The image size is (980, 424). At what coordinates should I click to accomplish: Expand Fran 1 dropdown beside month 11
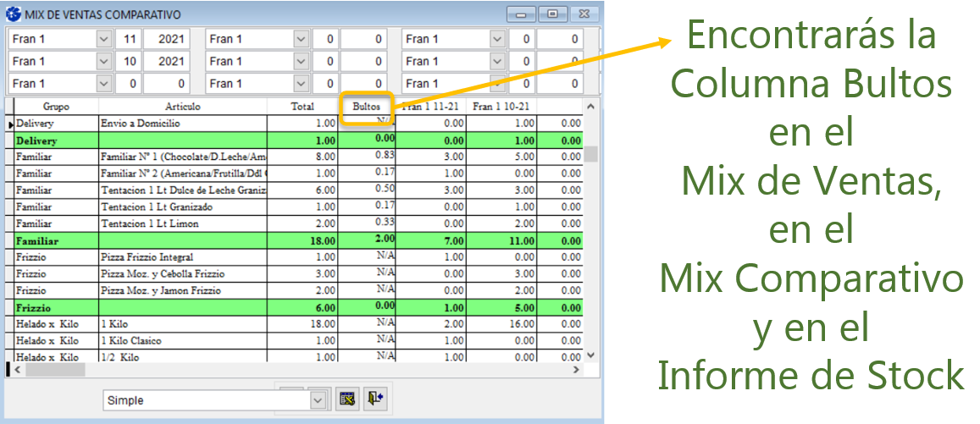(103, 39)
